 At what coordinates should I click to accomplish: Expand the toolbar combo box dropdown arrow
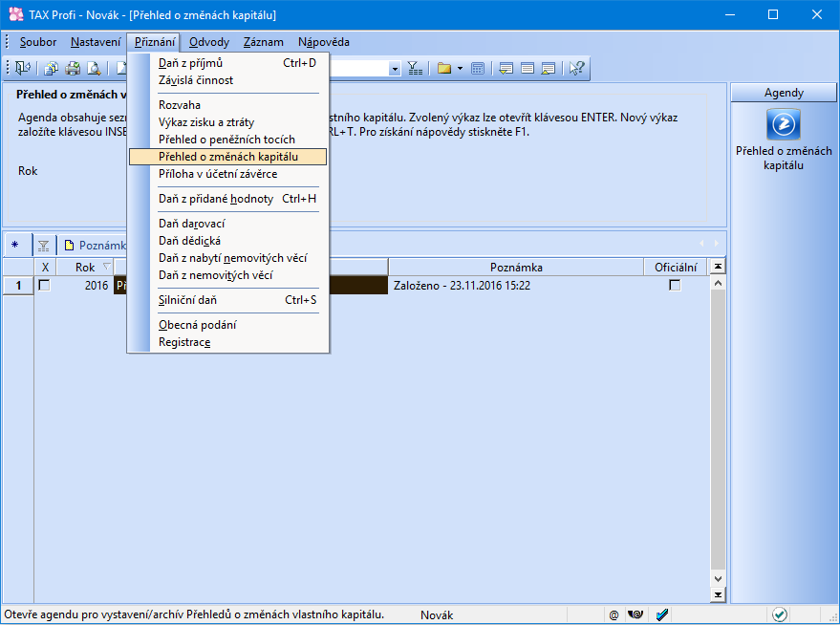(x=395, y=69)
